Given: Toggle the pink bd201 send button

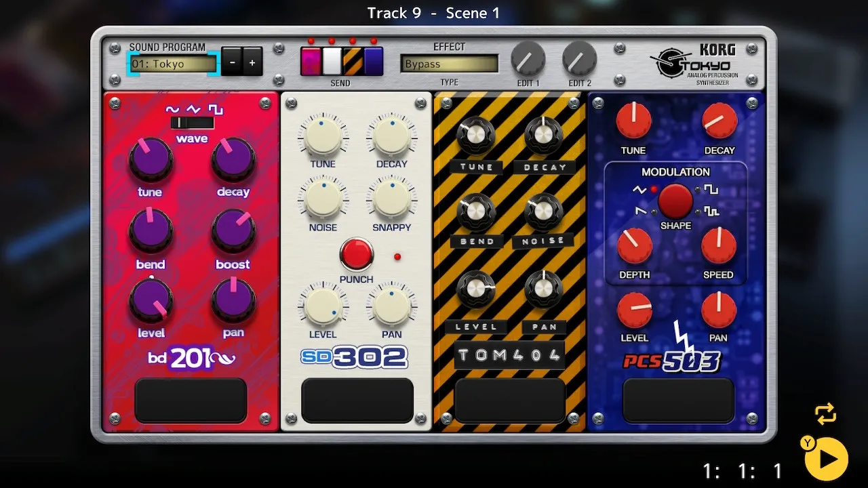Looking at the screenshot, I should click(311, 61).
